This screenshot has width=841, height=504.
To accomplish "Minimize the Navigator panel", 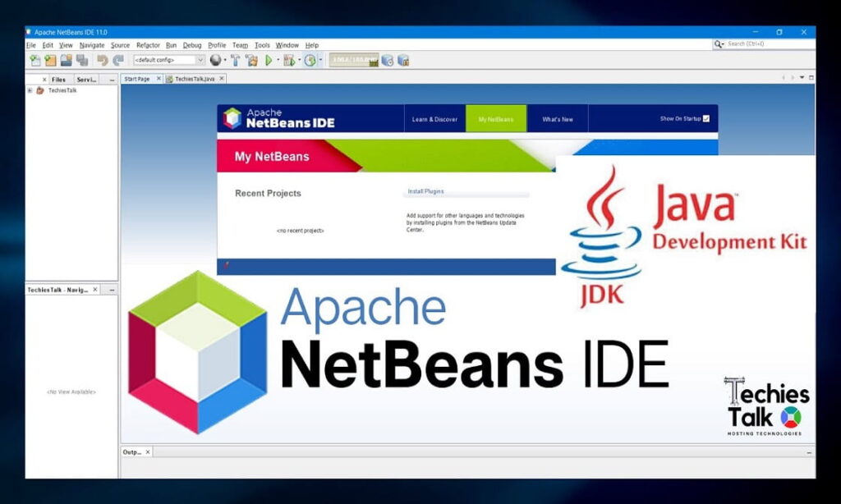I will pos(112,290).
